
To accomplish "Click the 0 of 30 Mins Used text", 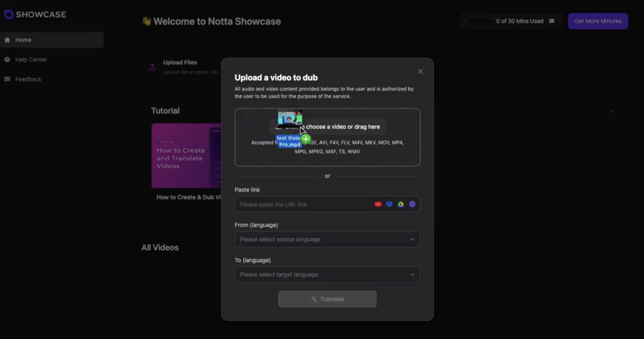I will tap(520, 21).
